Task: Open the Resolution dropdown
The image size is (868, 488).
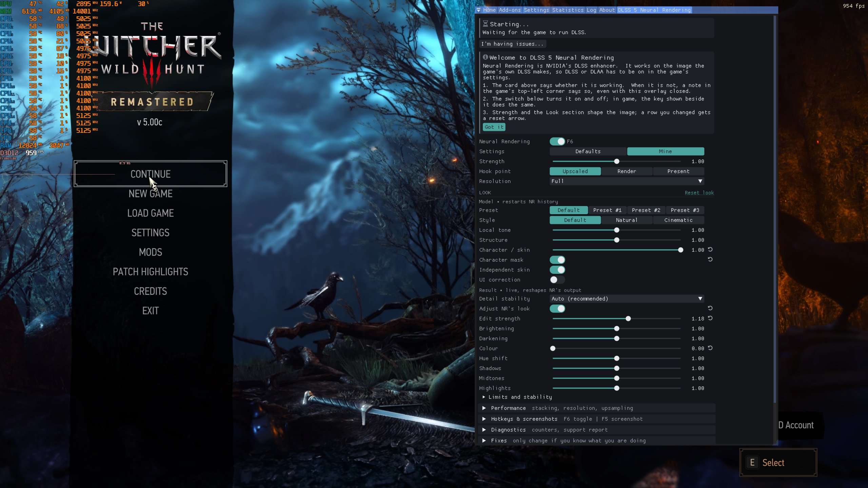Action: (627, 181)
